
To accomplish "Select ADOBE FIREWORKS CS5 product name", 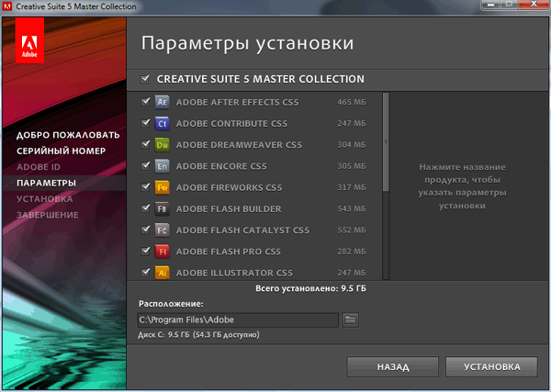I will 229,187.
